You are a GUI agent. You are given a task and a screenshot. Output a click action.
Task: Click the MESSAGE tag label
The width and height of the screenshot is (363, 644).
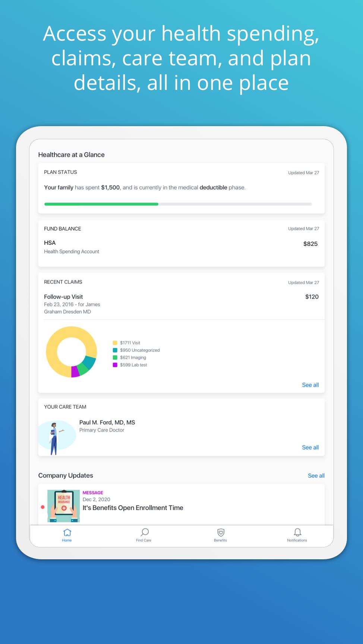(x=93, y=493)
